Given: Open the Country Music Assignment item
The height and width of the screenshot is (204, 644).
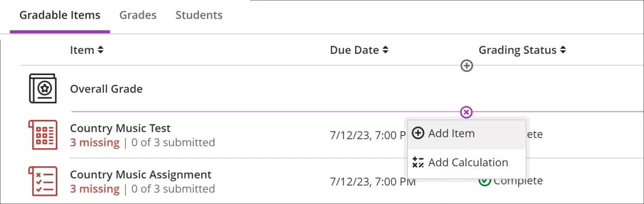Looking at the screenshot, I should (x=140, y=174).
